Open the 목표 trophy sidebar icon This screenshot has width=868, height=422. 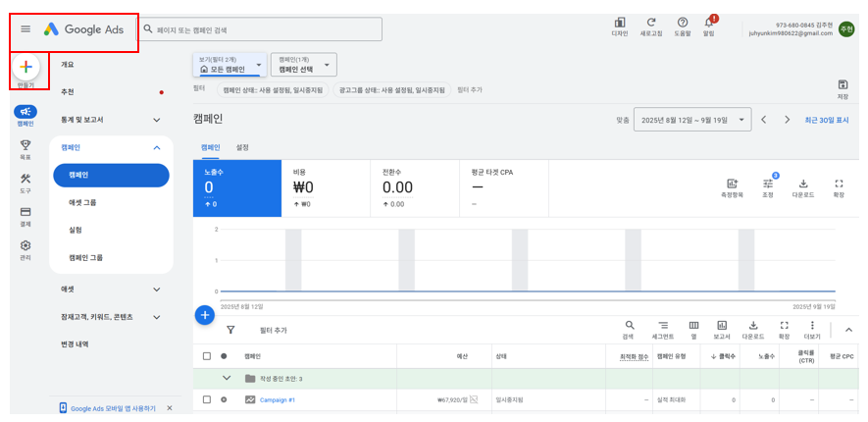26,145
